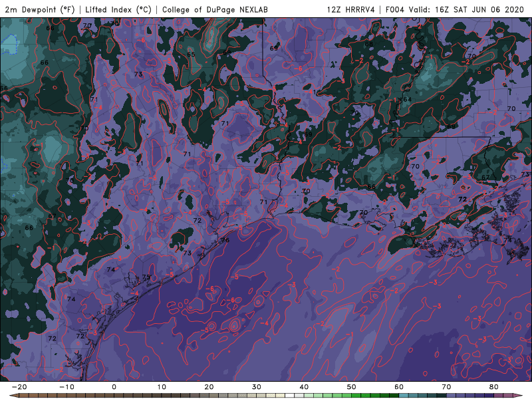This screenshot has height=399, width=532.
Task: Pick the teal swatch under the 60 label
Action: click(x=404, y=396)
